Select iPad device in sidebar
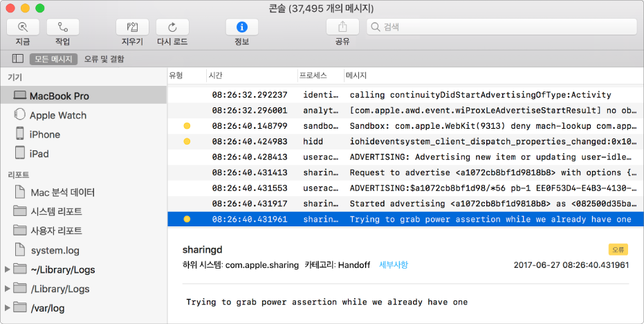Screen dimensions: 644x324 pyautogui.click(x=84, y=154)
